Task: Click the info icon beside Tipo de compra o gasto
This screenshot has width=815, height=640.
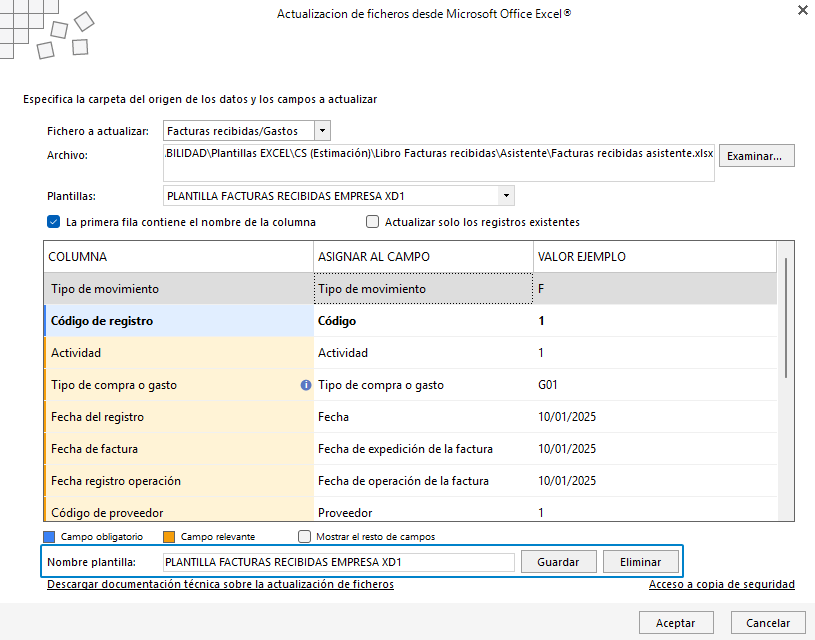Action: pos(306,385)
